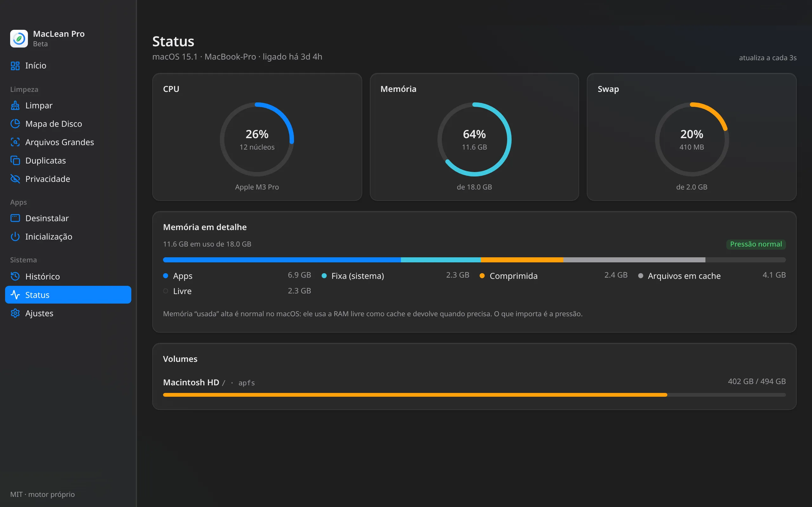Click the MacLean Pro leaf logo icon
Screen dimensions: 812x507
pyautogui.click(x=19, y=39)
